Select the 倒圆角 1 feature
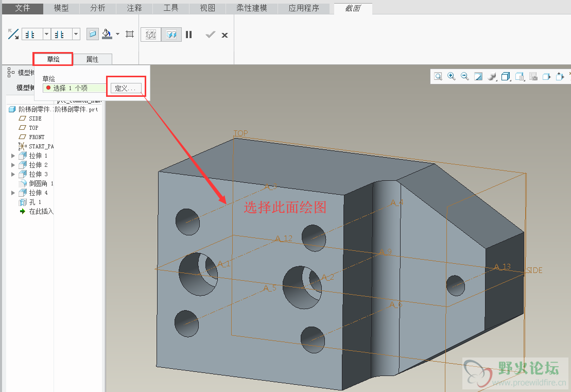 [x=37, y=183]
